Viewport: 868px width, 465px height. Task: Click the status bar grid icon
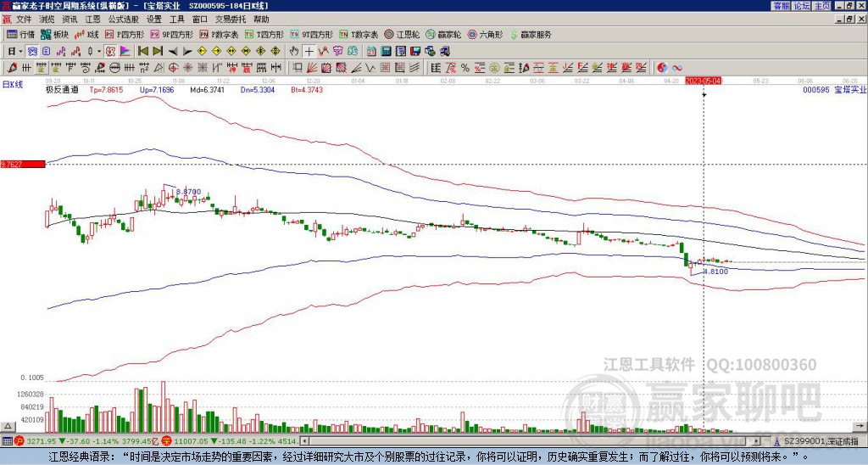point(7,441)
